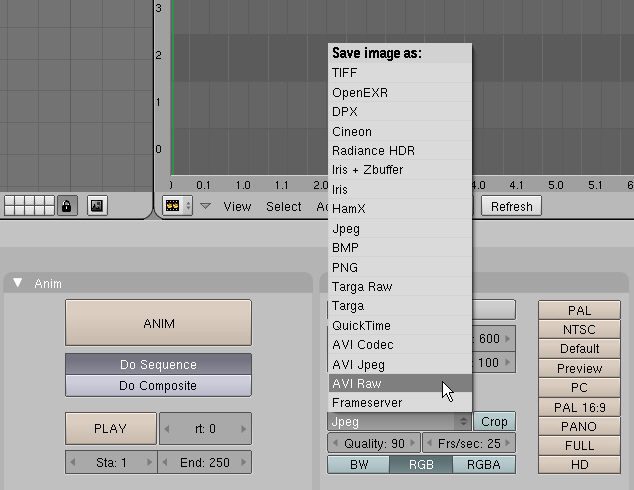Apply the Default preset
Screen dimensions: 634x490
pyautogui.click(x=579, y=348)
